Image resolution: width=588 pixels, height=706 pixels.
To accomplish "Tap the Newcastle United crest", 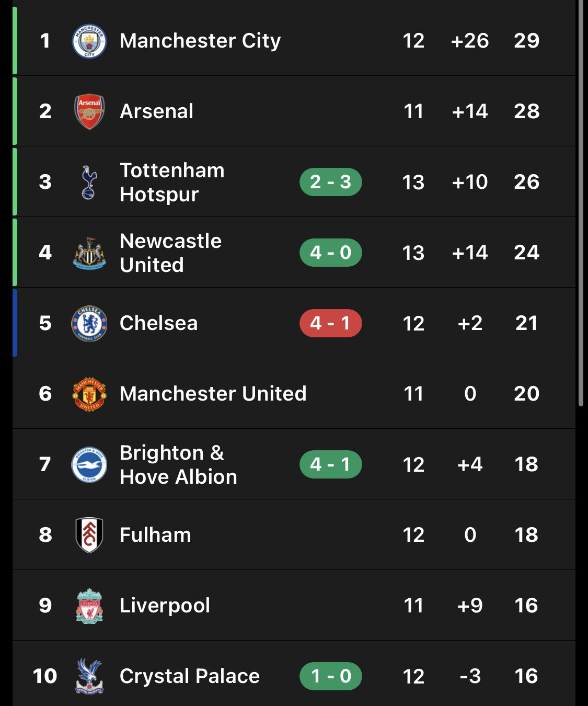I will (89, 253).
